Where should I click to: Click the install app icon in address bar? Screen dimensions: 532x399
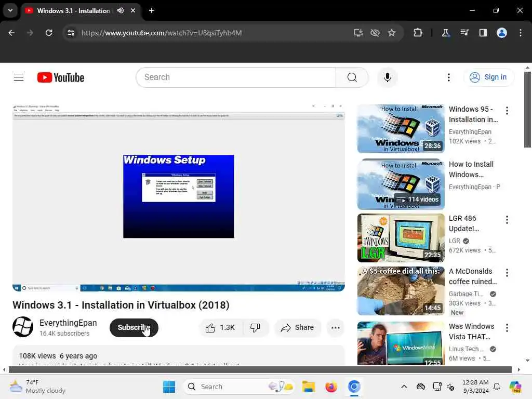[x=358, y=33]
